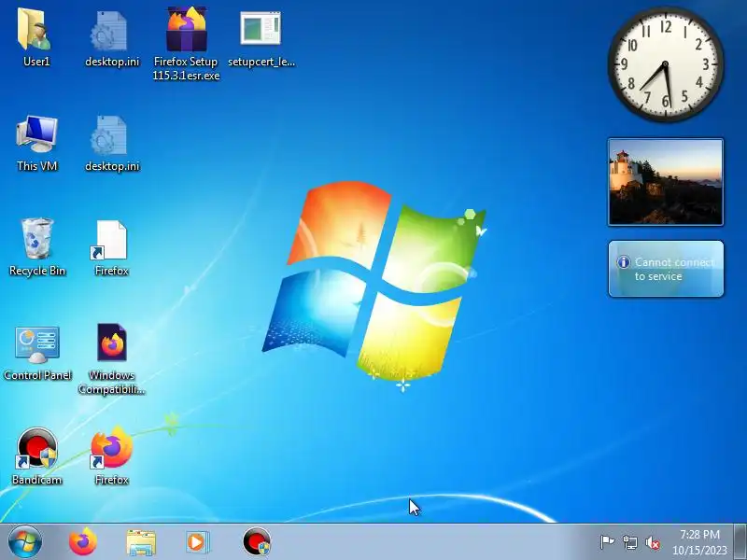This screenshot has width=747, height=560.
Task: Open the muted volume tray icon
Action: click(x=652, y=542)
